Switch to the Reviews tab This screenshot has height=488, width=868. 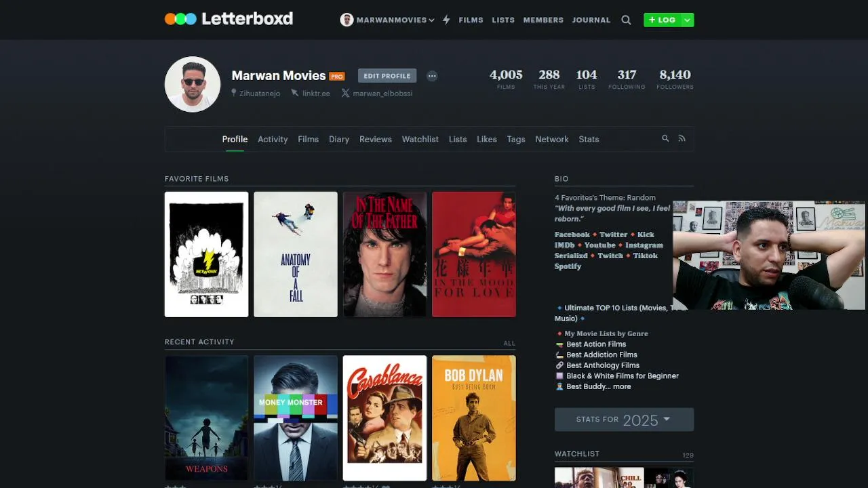pyautogui.click(x=376, y=139)
